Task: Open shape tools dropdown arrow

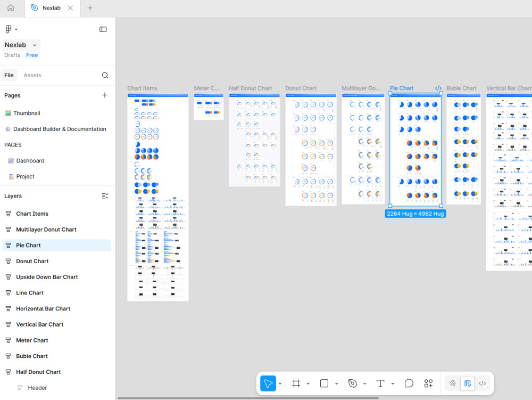Action: tap(337, 383)
